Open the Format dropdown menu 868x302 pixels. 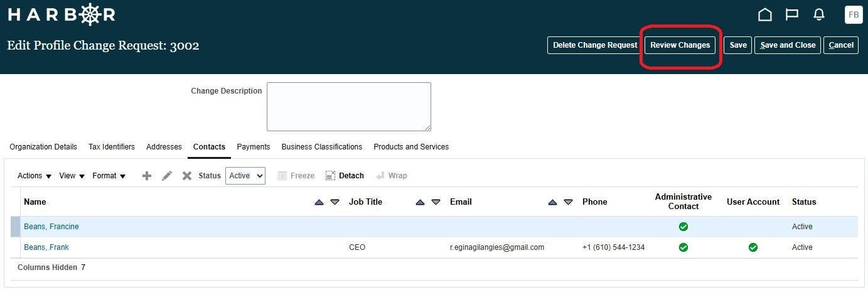(109, 176)
